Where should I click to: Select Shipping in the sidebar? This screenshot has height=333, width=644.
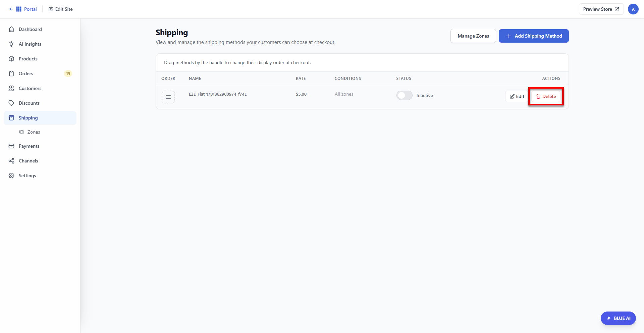point(40,118)
